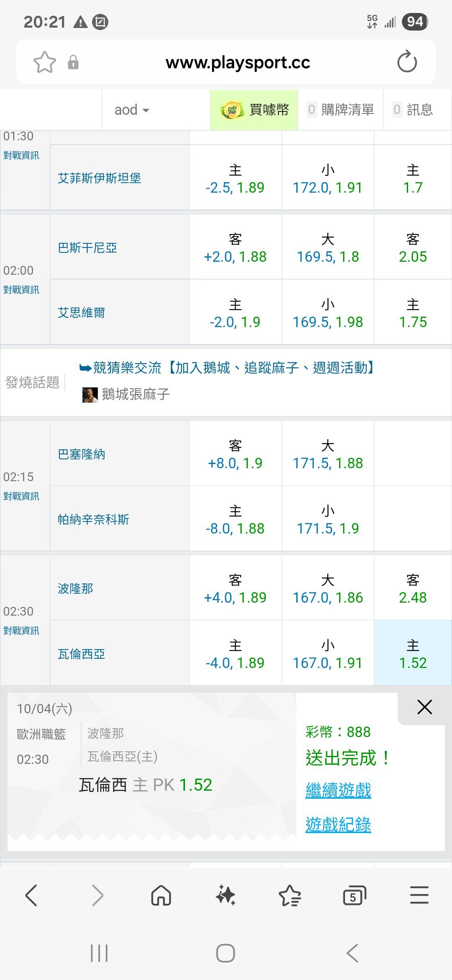
Task: Expand the aod account dropdown
Action: coord(132,110)
